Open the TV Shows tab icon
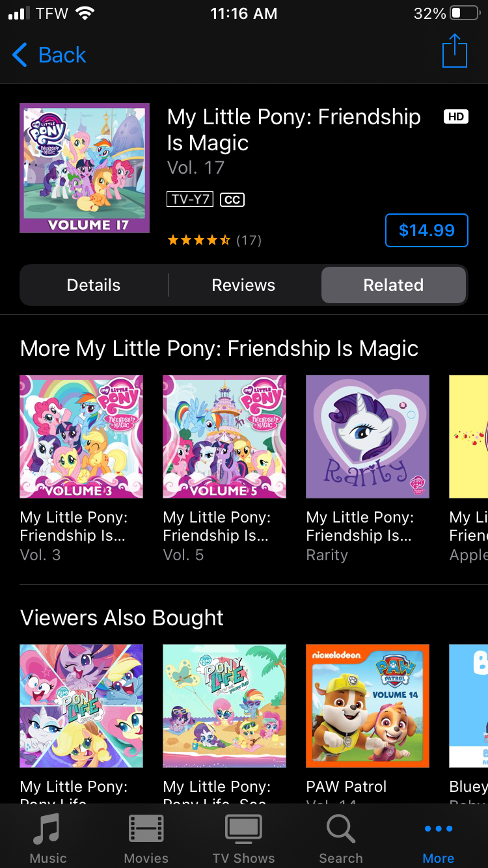488x868 pixels. [243, 830]
